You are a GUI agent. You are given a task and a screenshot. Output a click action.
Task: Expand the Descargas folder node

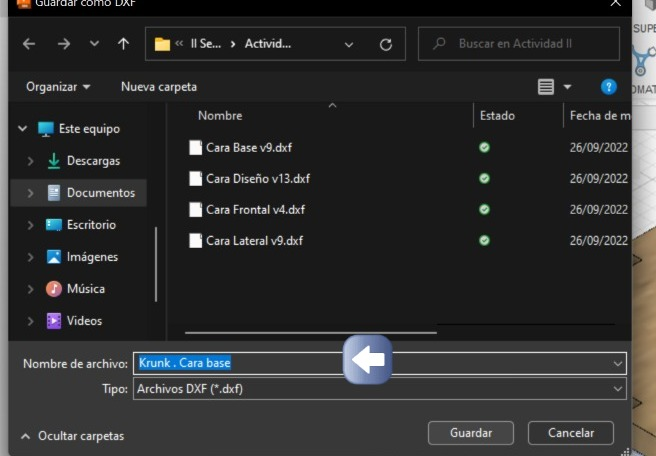tap(31, 161)
